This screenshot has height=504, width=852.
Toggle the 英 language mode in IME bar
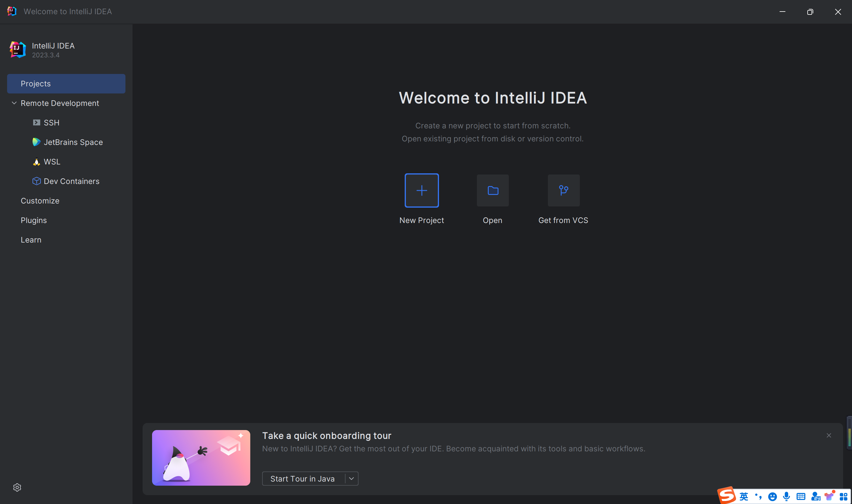[x=744, y=497]
